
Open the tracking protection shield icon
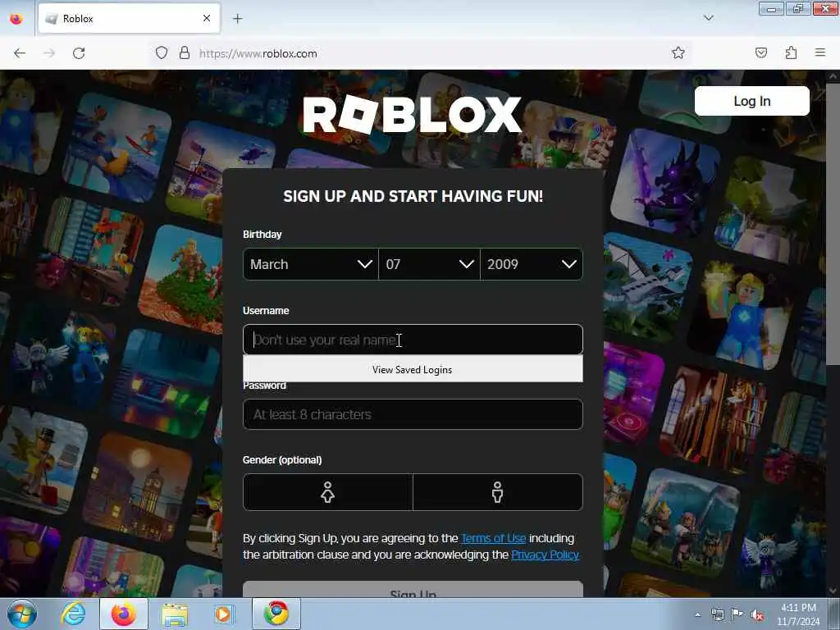[162, 53]
